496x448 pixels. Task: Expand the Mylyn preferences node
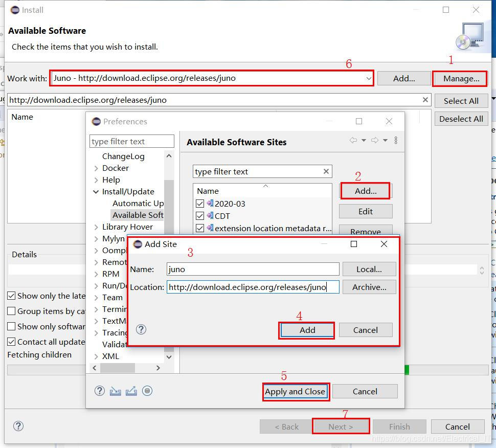[x=96, y=239]
